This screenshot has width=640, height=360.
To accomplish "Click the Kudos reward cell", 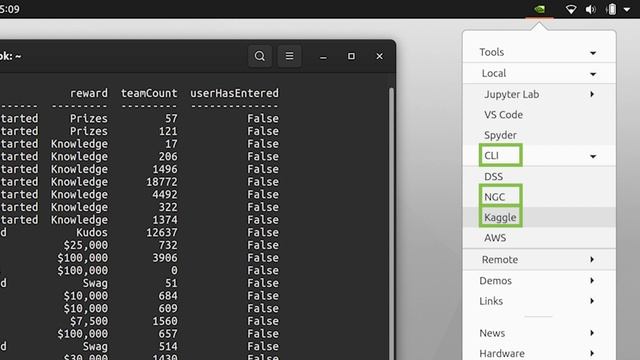I will point(92,232).
